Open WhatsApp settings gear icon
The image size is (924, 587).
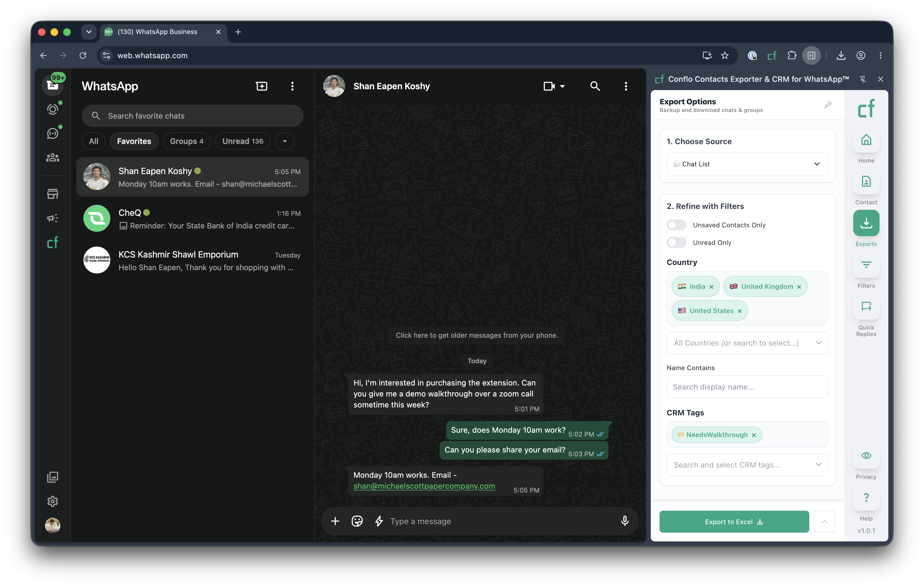coord(53,501)
